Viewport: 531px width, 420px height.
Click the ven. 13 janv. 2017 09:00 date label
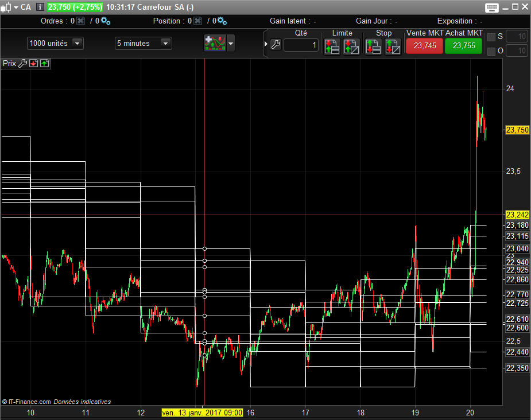202,413
